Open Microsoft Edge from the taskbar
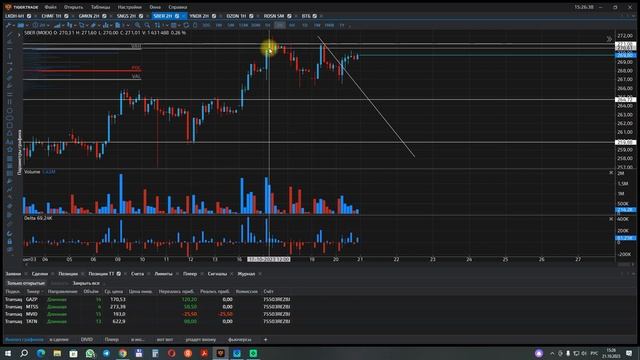 (41, 353)
